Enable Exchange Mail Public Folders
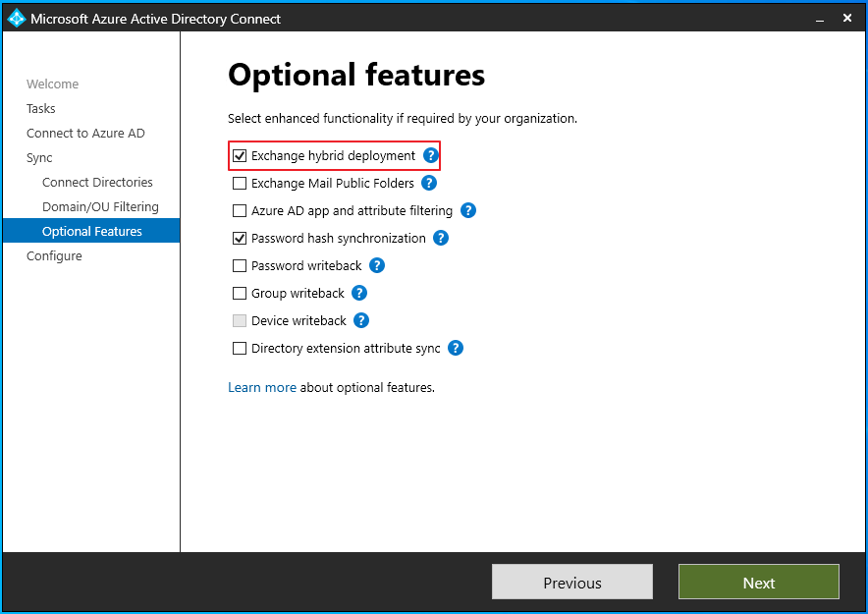 tap(240, 184)
